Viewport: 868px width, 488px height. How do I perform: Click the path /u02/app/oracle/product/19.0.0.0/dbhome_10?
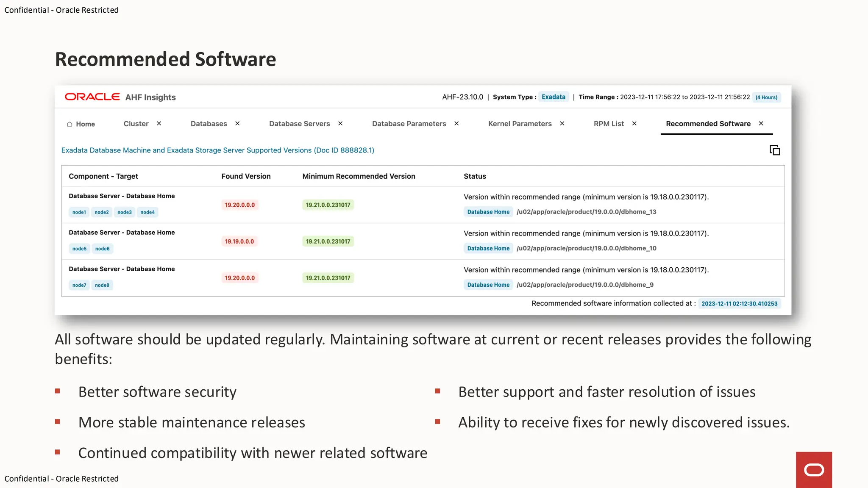click(587, 248)
